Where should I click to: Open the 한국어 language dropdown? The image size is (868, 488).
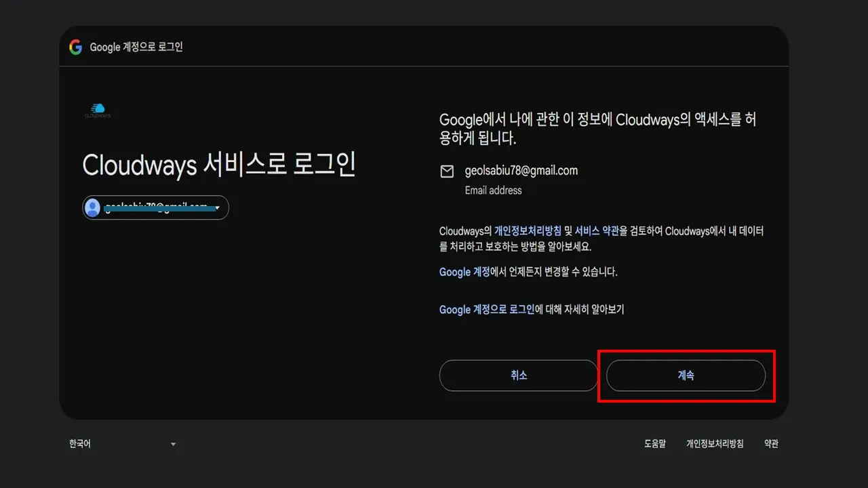123,444
